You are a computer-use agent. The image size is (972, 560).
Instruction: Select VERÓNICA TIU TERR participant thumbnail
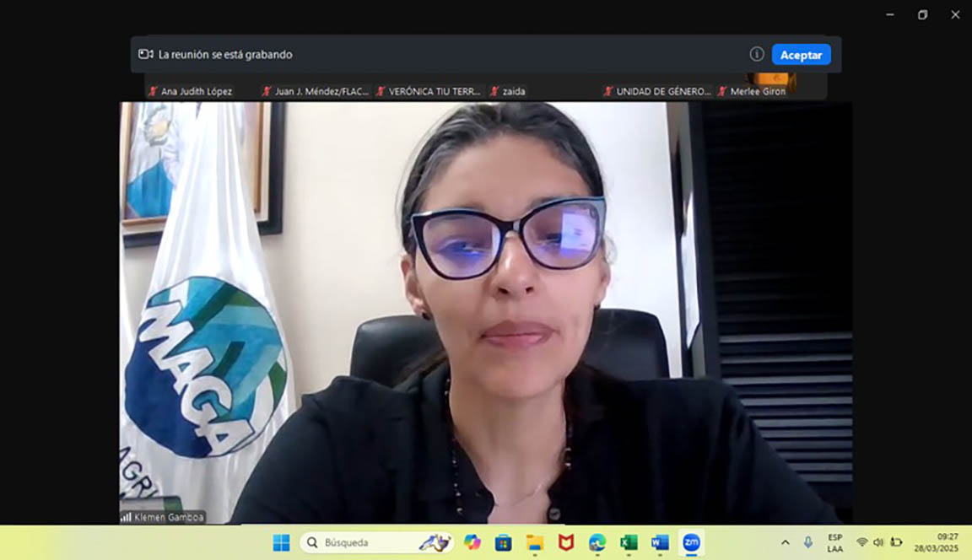pos(429,91)
